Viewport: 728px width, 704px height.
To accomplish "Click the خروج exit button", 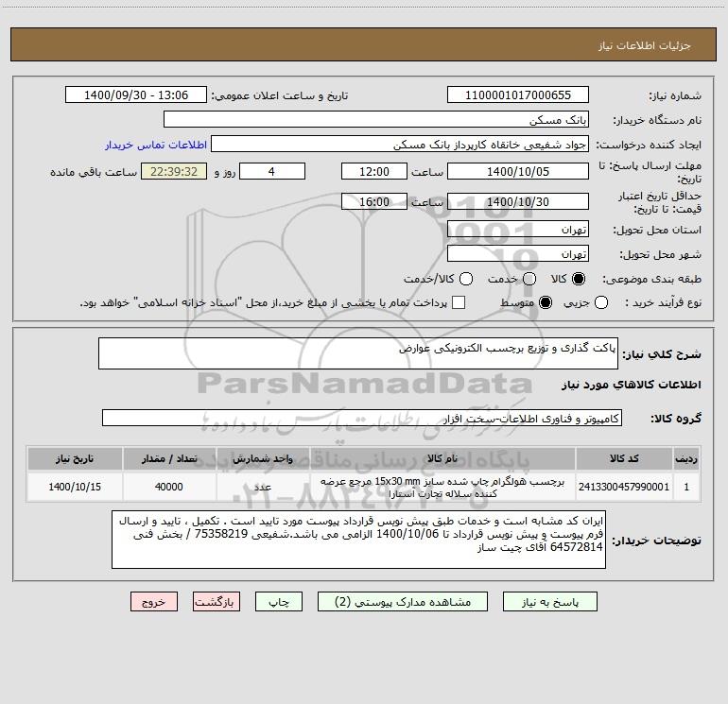I will click(154, 602).
